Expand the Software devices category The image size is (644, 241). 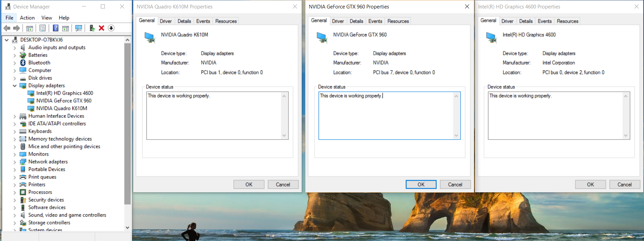pos(15,207)
